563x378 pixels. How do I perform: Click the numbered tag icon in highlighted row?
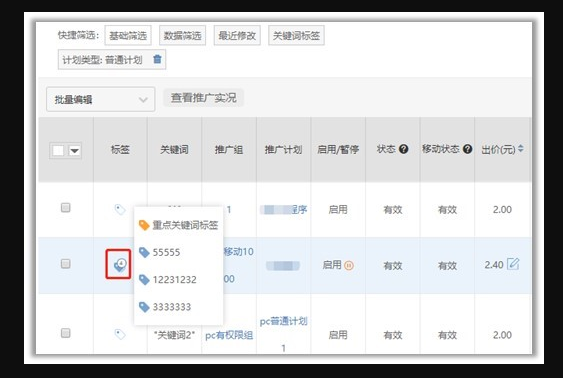[x=120, y=265]
